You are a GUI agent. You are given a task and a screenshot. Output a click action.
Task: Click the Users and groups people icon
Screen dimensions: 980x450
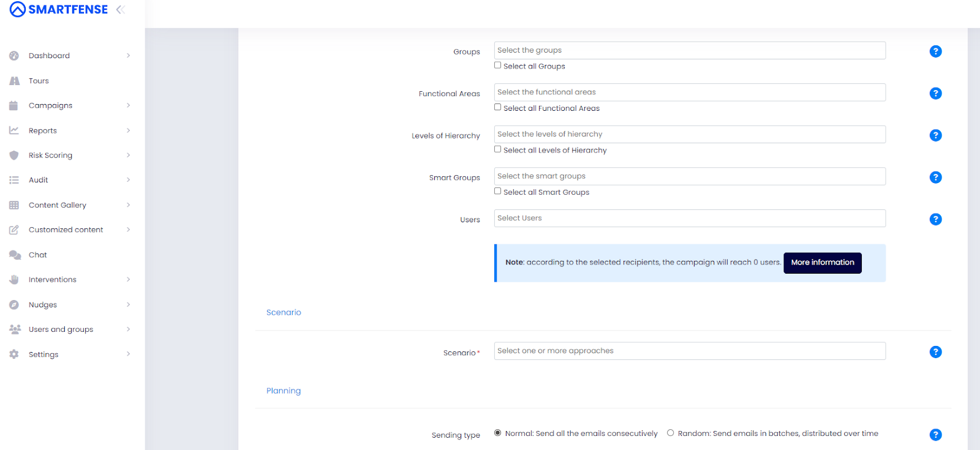[x=15, y=329]
